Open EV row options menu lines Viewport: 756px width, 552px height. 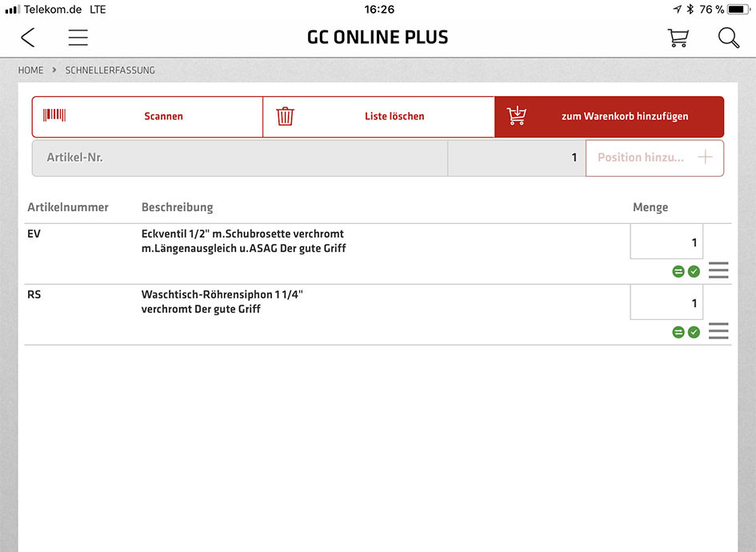718,270
